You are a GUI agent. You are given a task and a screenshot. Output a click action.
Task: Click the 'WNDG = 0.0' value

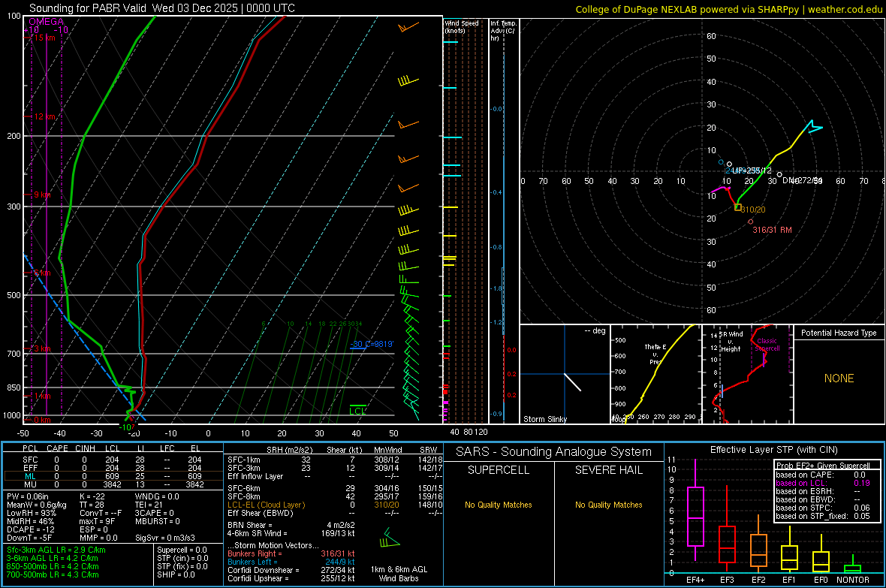coord(157,496)
